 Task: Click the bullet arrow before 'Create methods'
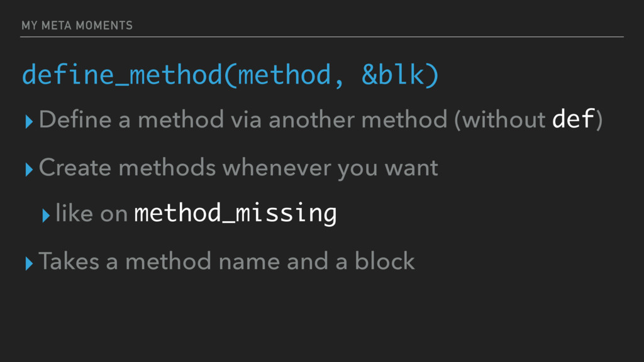click(29, 170)
